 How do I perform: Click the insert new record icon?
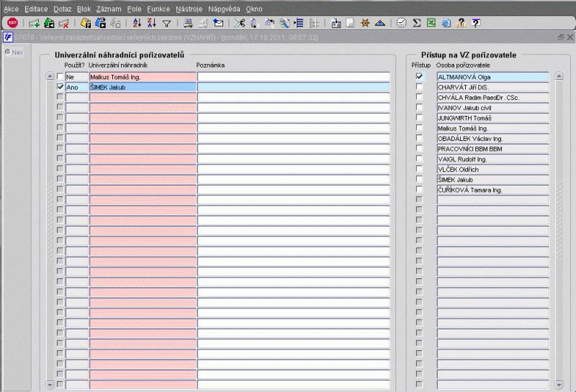(x=35, y=23)
